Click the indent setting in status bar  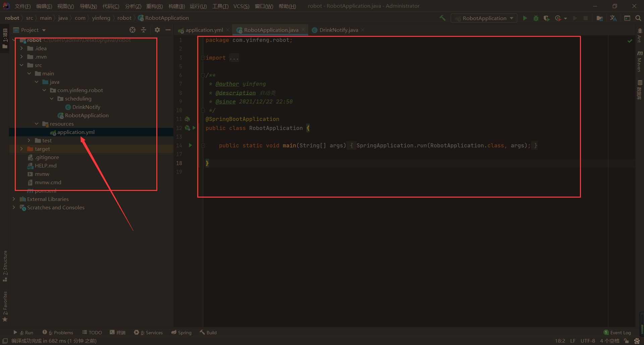pos(609,341)
